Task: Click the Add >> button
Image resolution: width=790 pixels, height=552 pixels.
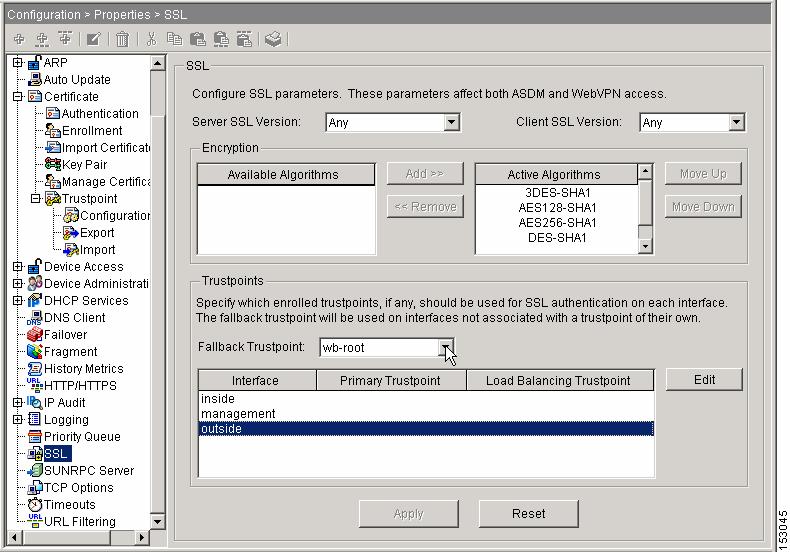Action: [x=425, y=174]
